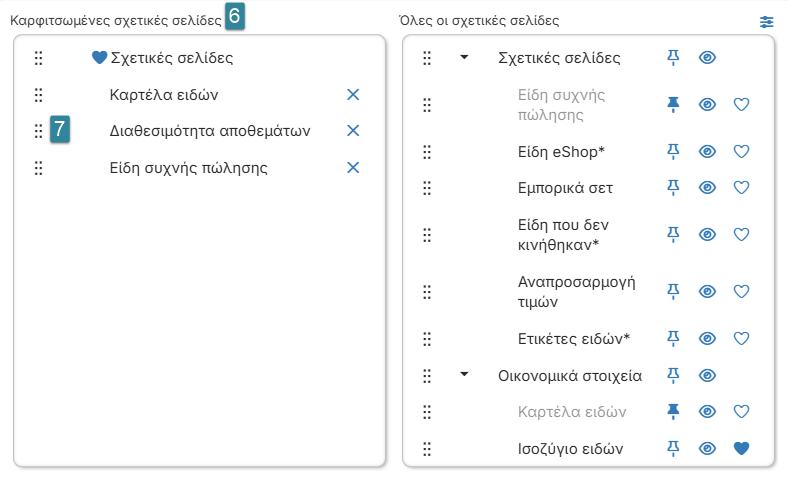The width and height of the screenshot is (788, 481).
Task: Select Είδη eShop* in all related pages
Action: [561, 151]
